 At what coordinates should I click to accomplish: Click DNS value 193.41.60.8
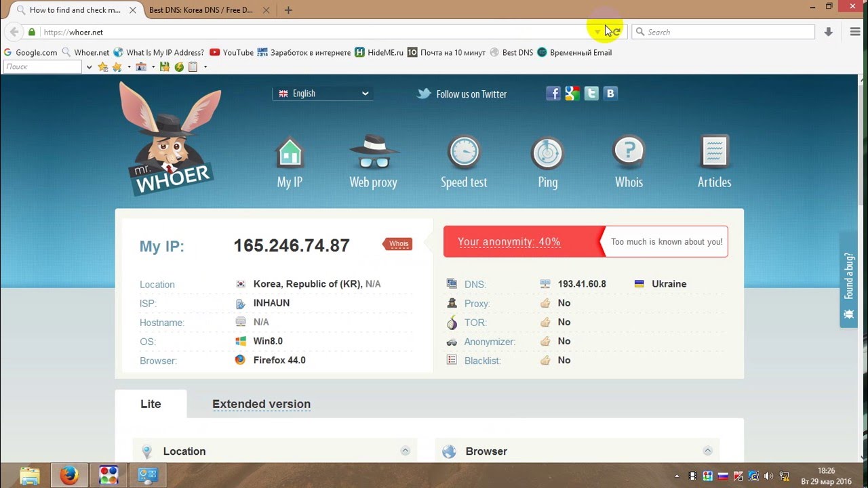click(582, 284)
